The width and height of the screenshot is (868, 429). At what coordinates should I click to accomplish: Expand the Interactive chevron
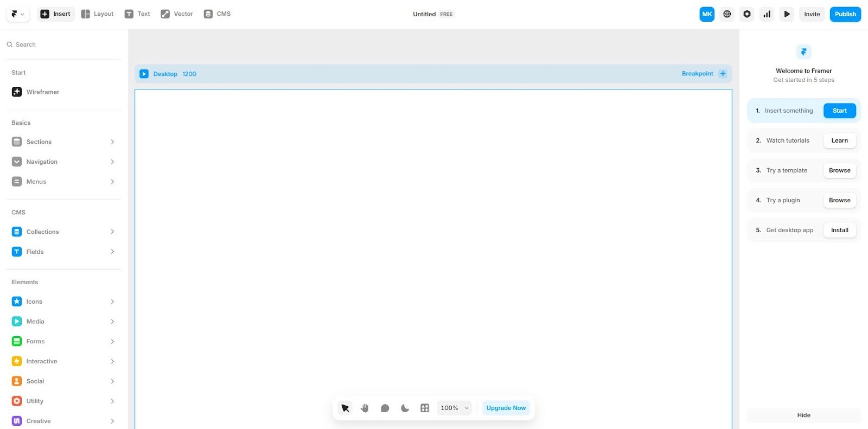coord(112,361)
